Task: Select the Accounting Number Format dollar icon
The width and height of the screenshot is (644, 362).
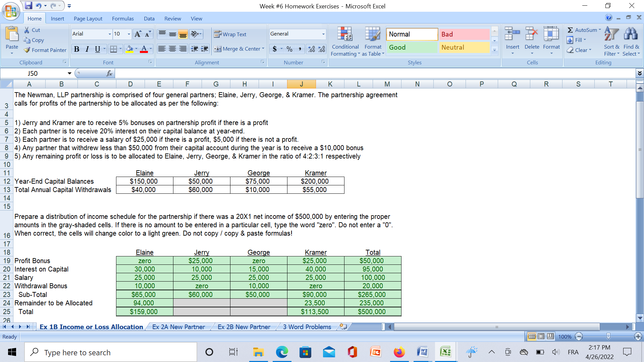Action: (x=275, y=49)
